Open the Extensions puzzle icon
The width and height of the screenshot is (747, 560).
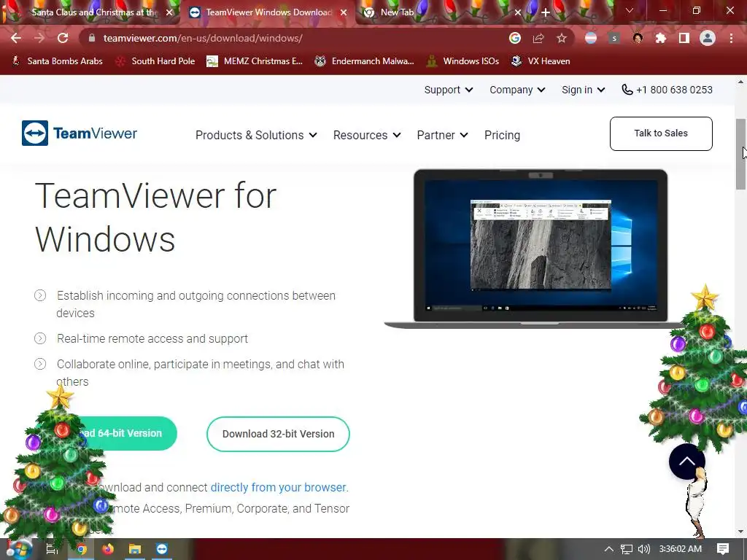[661, 38]
